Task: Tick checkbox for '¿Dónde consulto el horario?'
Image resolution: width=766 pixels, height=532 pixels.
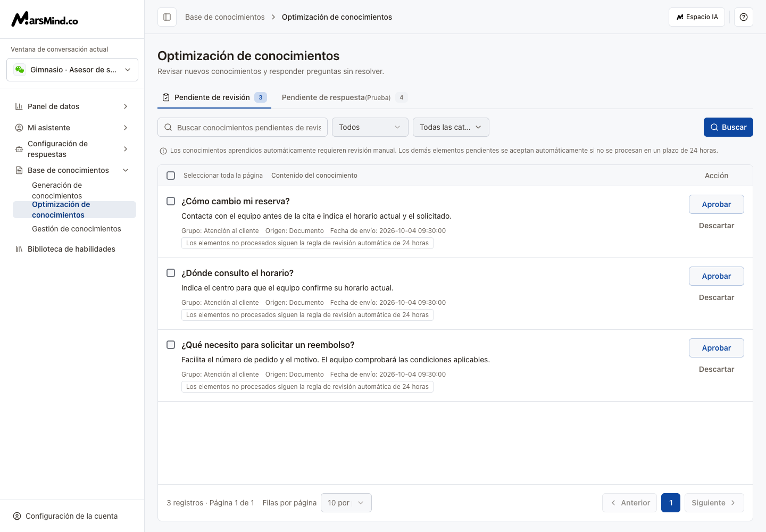Action: pyautogui.click(x=171, y=273)
